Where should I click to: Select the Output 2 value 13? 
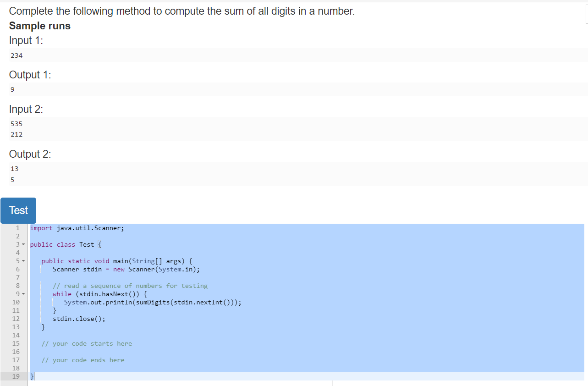point(14,168)
